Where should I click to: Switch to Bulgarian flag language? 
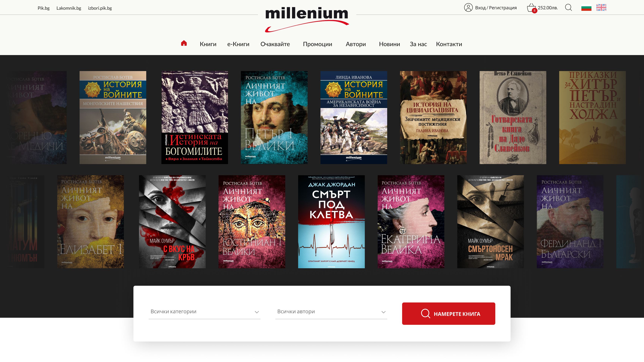(586, 8)
